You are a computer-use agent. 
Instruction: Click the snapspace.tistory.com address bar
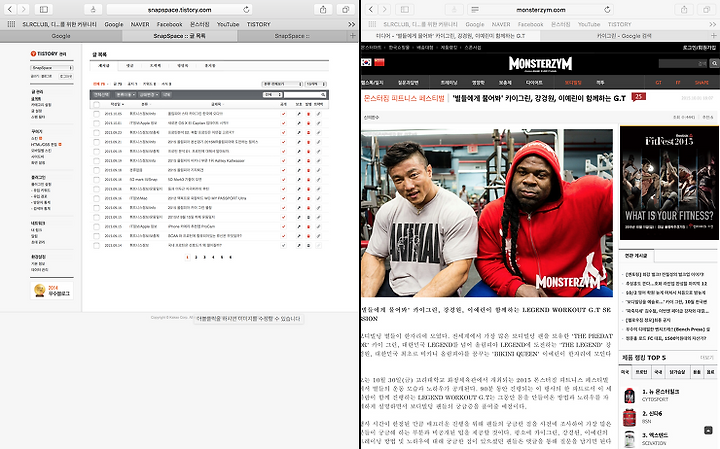click(180, 10)
